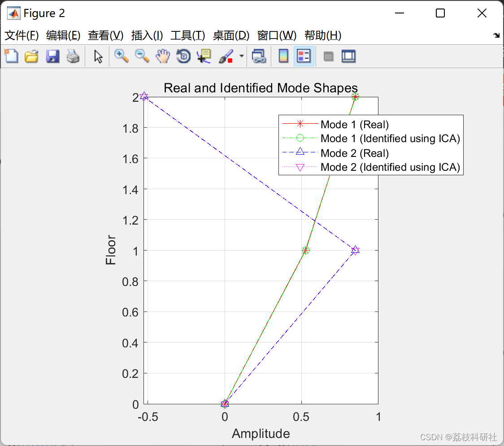
Task: Click the Mode 2 data point at Floor 2
Action: (x=144, y=96)
